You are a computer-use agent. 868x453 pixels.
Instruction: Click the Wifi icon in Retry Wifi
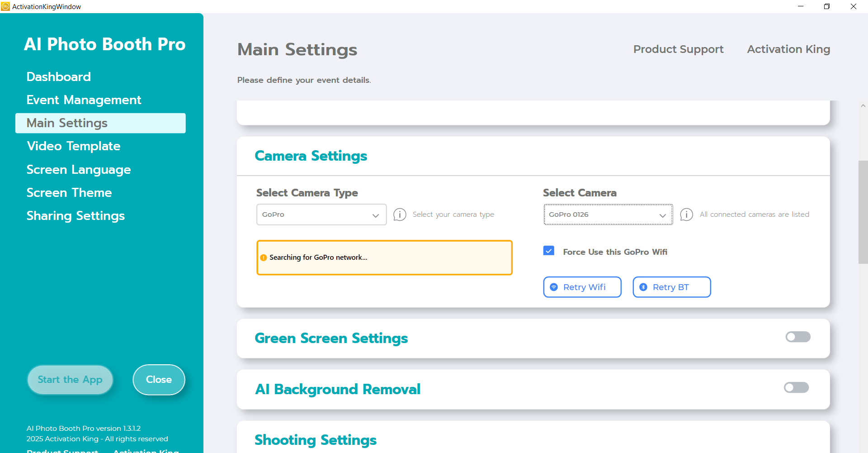554,287
